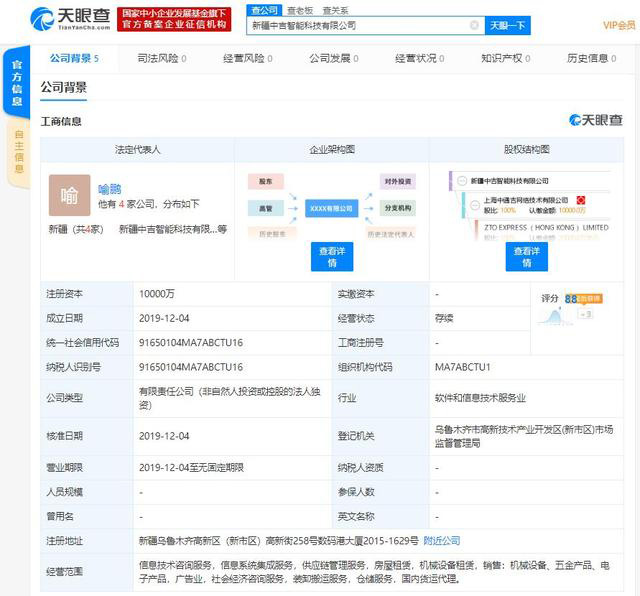
Task: Click 查看详情 under 股权结构图
Action: tap(527, 256)
